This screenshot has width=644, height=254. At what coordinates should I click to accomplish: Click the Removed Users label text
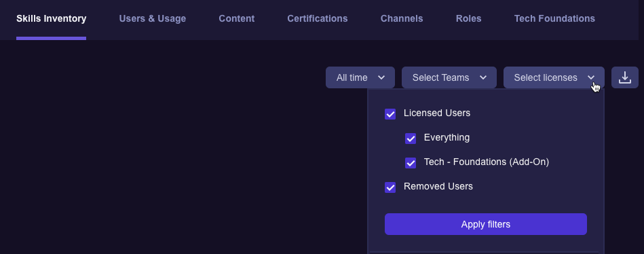[x=438, y=187]
